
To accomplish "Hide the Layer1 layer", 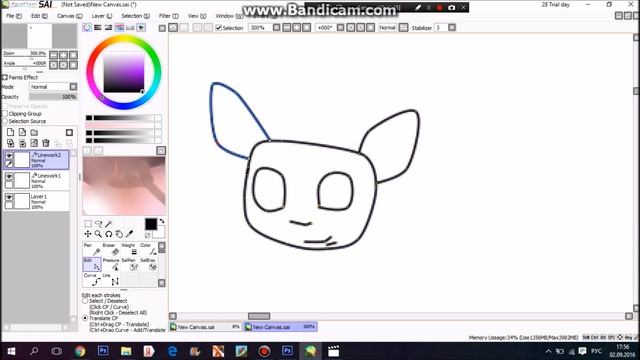I will click(9, 197).
